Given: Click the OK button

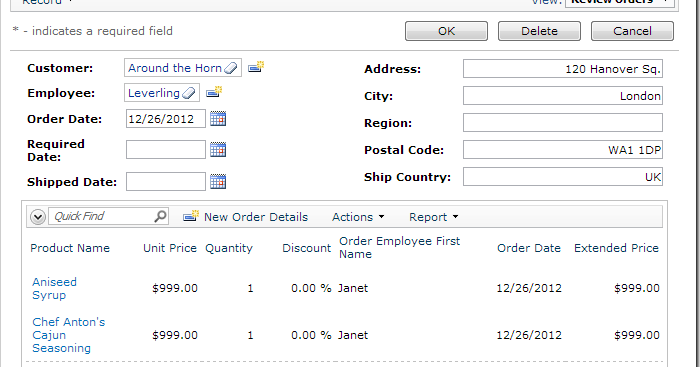Looking at the screenshot, I should tap(446, 31).
